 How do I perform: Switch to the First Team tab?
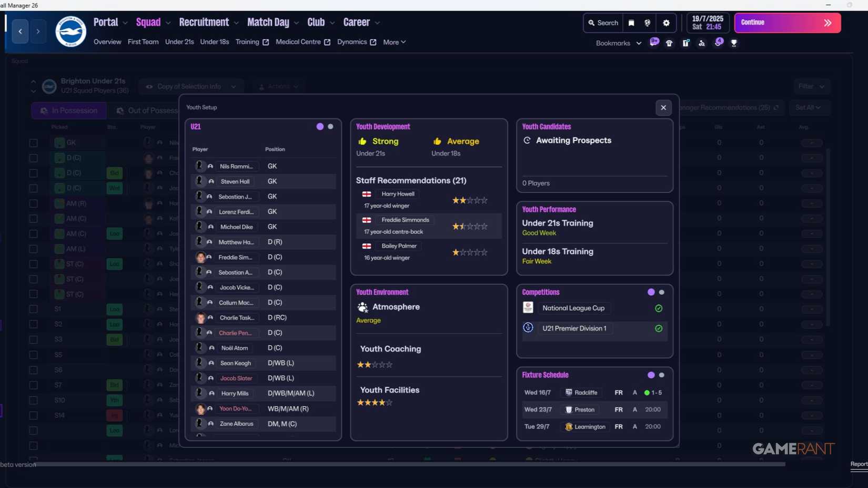coord(143,42)
